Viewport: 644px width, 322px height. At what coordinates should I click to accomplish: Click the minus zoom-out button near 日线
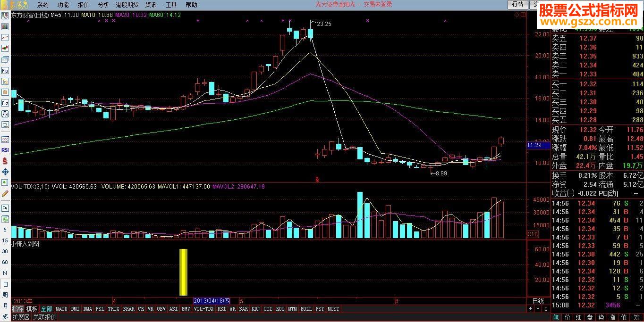click(x=538, y=309)
